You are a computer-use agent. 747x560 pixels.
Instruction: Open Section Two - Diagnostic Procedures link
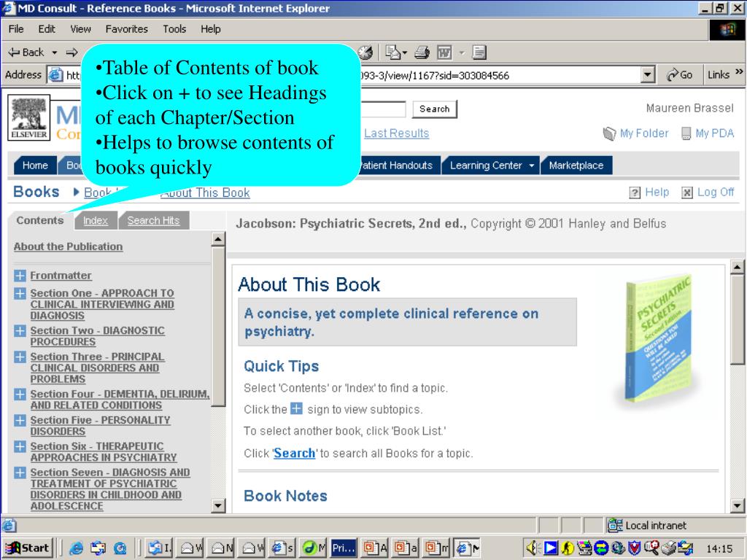pyautogui.click(x=97, y=335)
